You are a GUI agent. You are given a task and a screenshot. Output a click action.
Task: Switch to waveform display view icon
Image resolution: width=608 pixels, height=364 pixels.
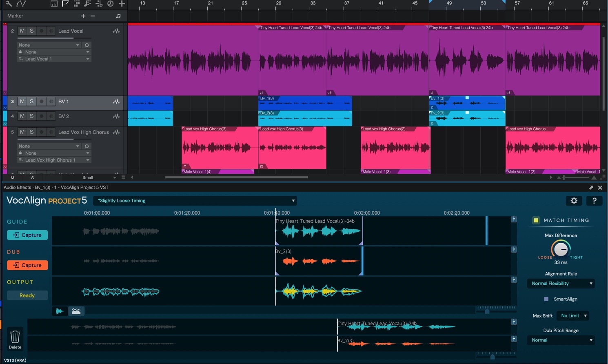[x=60, y=311]
